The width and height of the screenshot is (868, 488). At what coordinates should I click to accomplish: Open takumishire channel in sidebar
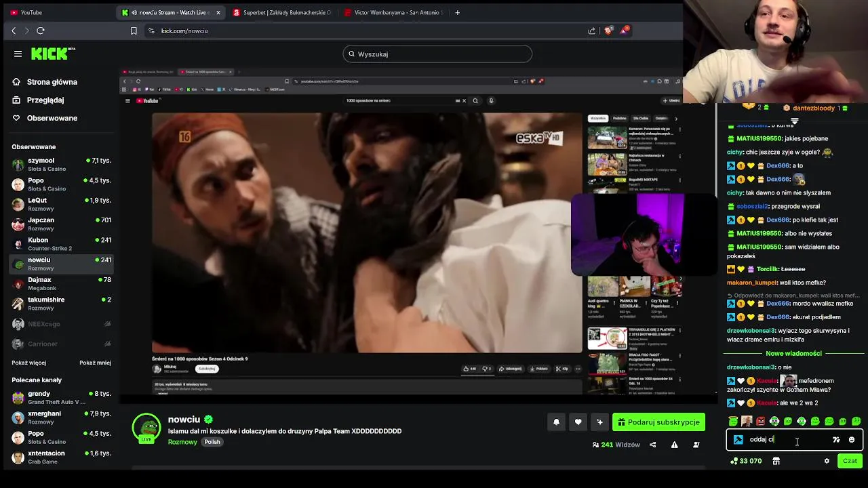61,303
